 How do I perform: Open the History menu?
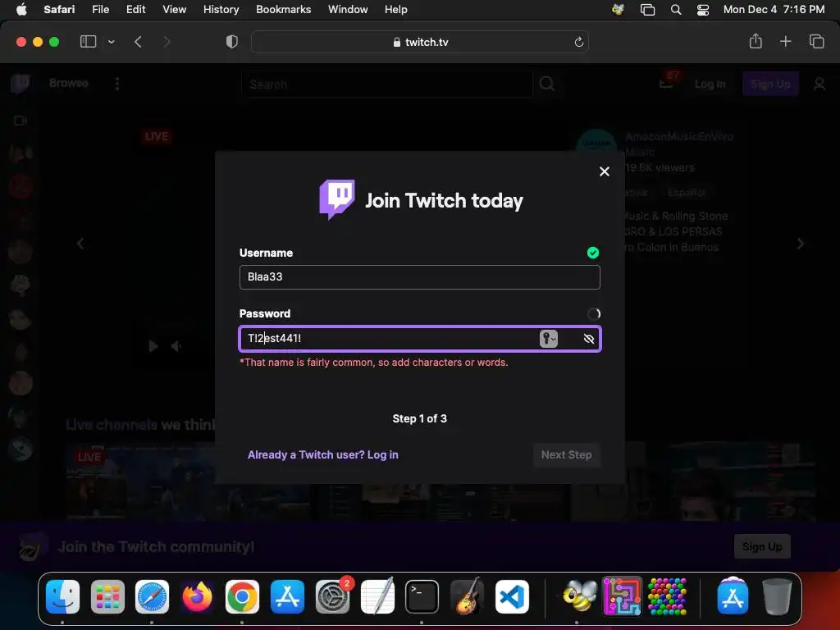221,9
